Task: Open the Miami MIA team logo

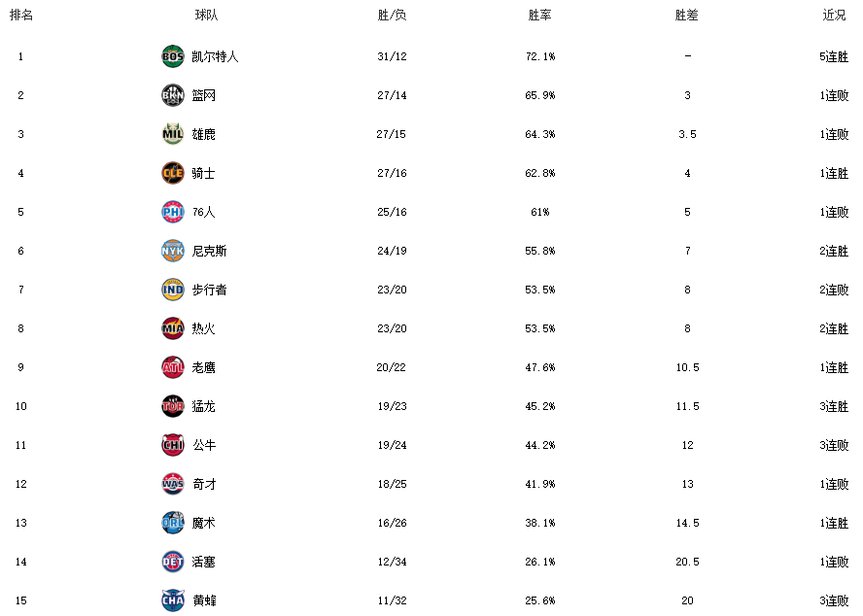Action: 173,328
